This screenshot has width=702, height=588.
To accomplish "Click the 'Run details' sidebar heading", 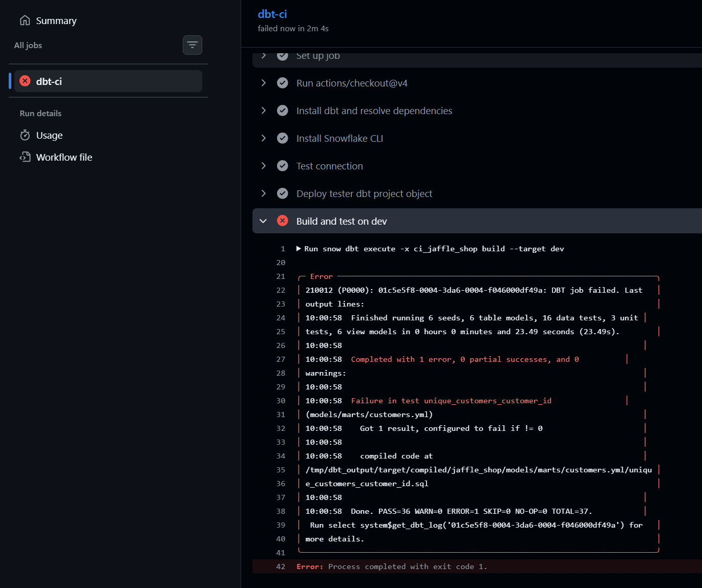I will coord(40,113).
